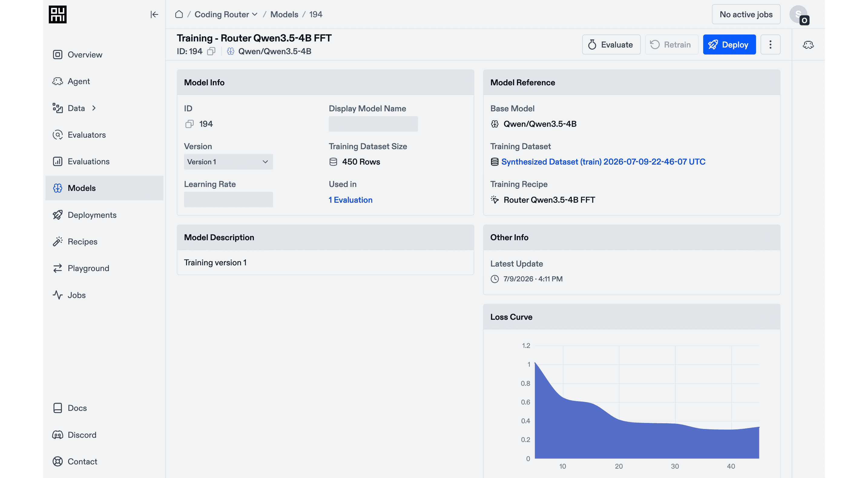Click training dataset database icon
Image resolution: width=868 pixels, height=478 pixels.
pos(494,162)
